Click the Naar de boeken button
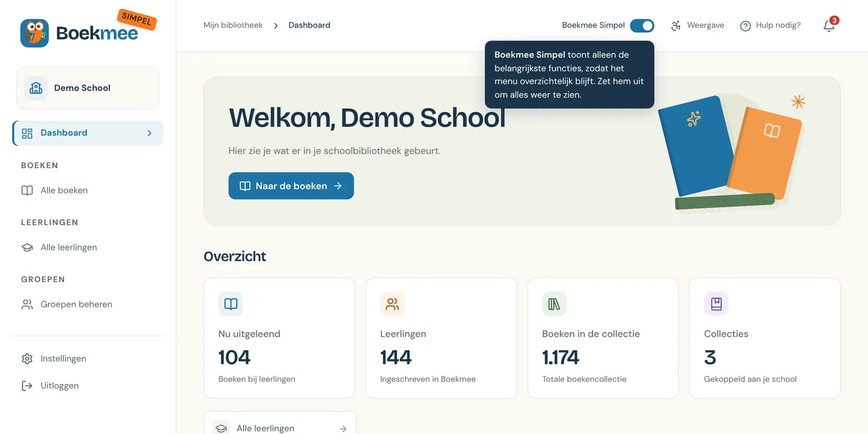 click(x=291, y=186)
